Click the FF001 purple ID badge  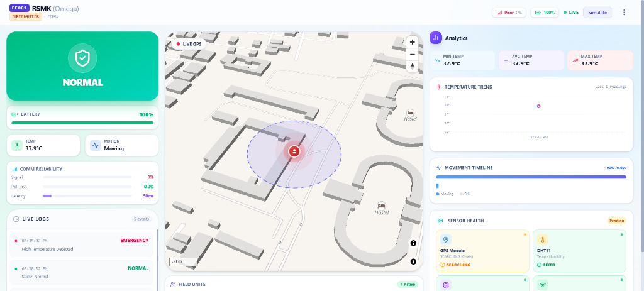(19, 8)
